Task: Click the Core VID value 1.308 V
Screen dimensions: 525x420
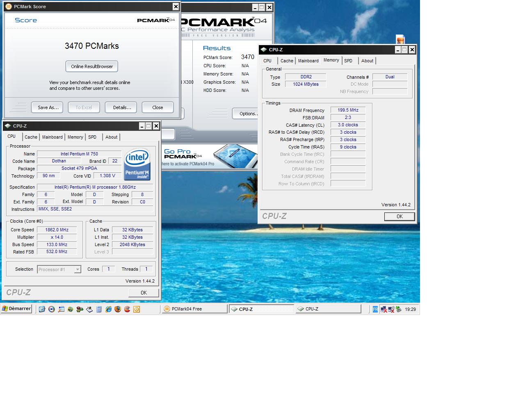Action: (107, 176)
